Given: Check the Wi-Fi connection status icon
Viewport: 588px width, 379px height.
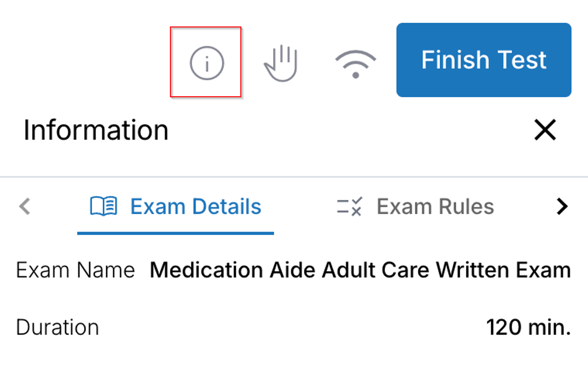Looking at the screenshot, I should (x=355, y=63).
